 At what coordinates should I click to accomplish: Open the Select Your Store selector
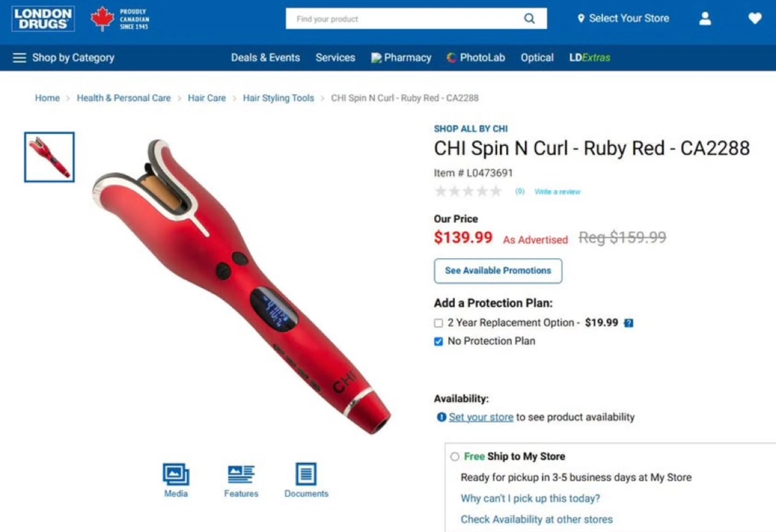623,18
